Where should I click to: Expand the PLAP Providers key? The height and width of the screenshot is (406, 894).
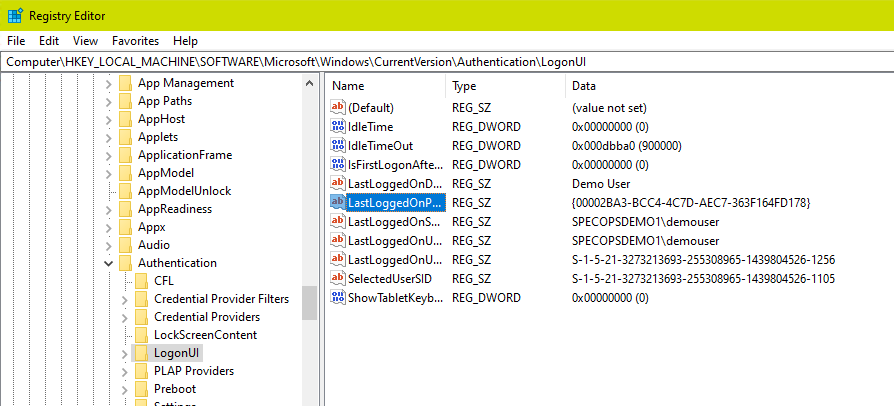pos(124,372)
